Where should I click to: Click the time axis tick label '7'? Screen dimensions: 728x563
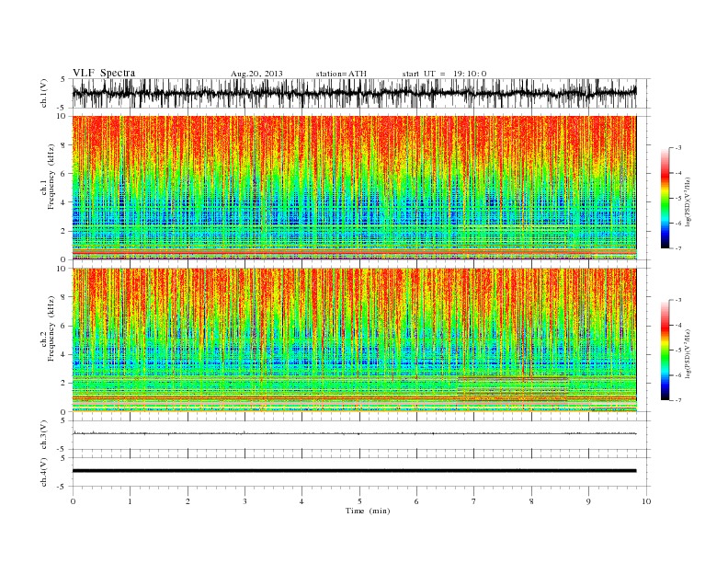pyautogui.click(x=474, y=501)
